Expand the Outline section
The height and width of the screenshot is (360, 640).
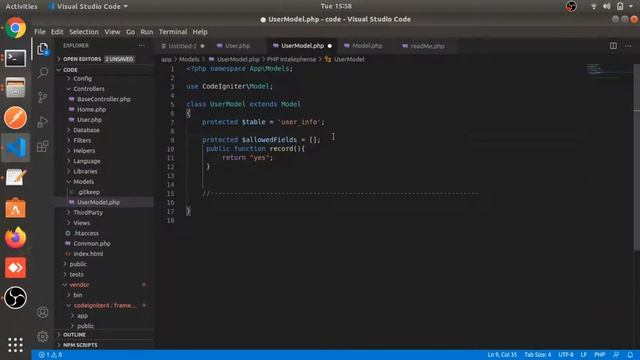point(74,335)
